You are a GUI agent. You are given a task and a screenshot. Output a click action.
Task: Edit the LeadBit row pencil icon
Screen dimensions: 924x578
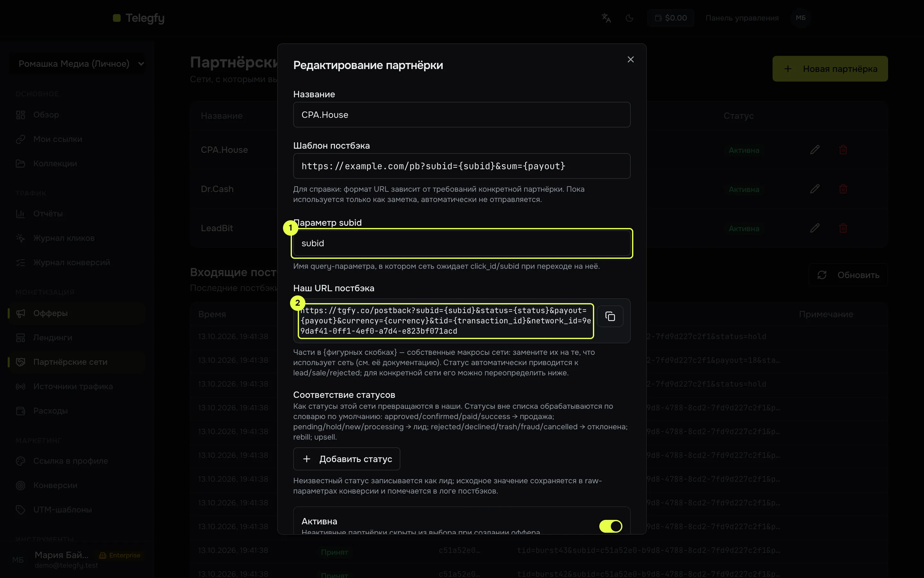click(815, 228)
